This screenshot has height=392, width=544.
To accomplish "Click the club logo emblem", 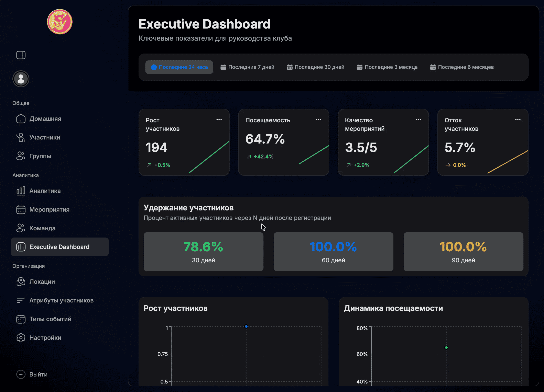I will click(x=60, y=22).
